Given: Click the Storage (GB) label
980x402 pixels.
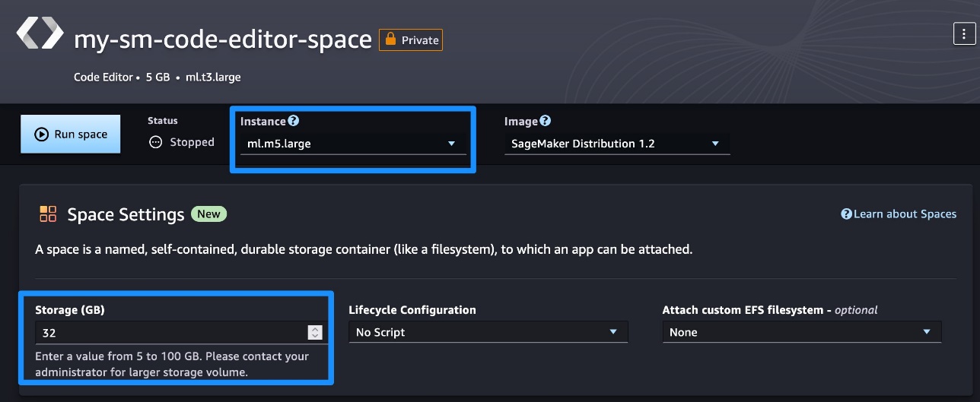Looking at the screenshot, I should (x=70, y=310).
